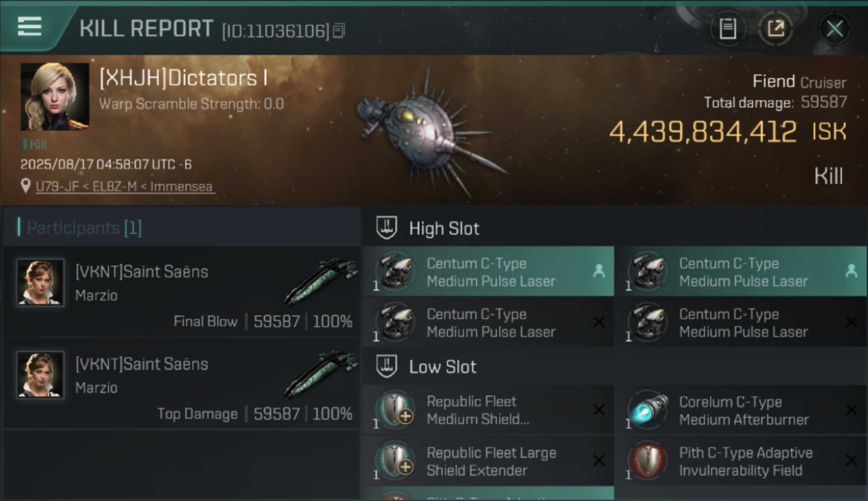Select the Saint Saëns Top Damage entry
Viewport: 868px width, 501px height.
tap(182, 383)
